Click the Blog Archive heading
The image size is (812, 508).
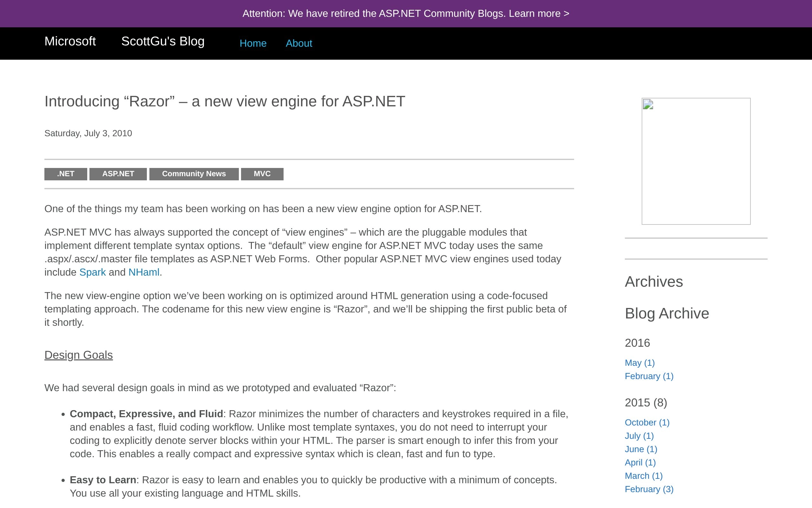[667, 313]
